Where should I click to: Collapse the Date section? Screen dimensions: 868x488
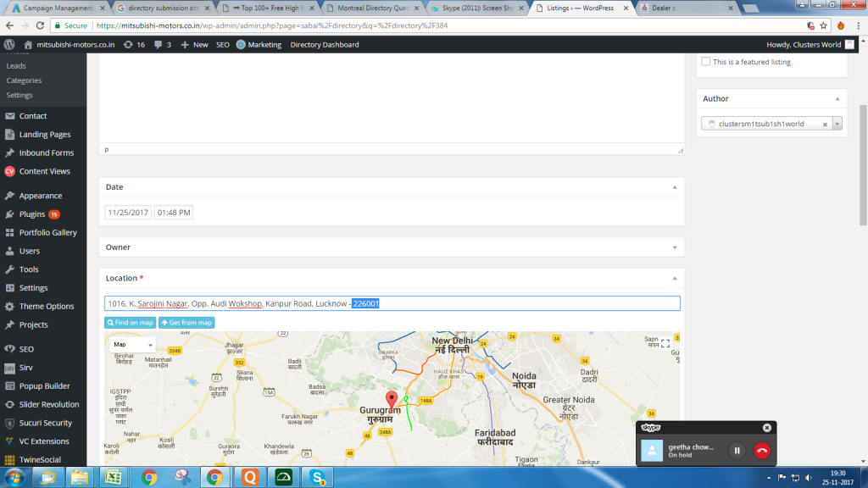click(x=675, y=187)
